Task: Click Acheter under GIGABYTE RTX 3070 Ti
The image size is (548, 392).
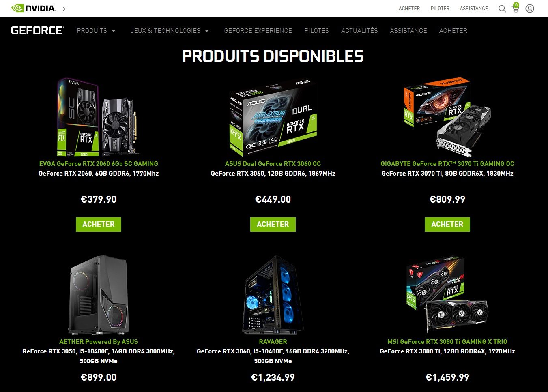Action: pos(447,224)
